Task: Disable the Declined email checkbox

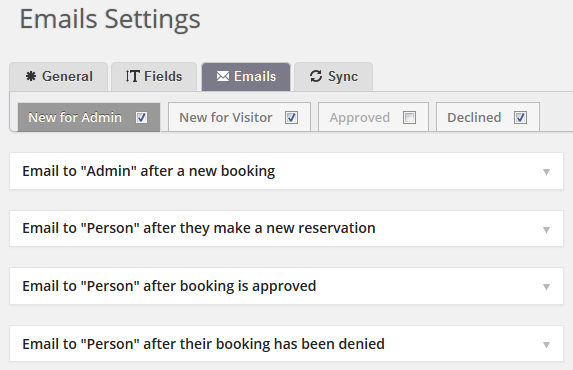Action: (520, 118)
